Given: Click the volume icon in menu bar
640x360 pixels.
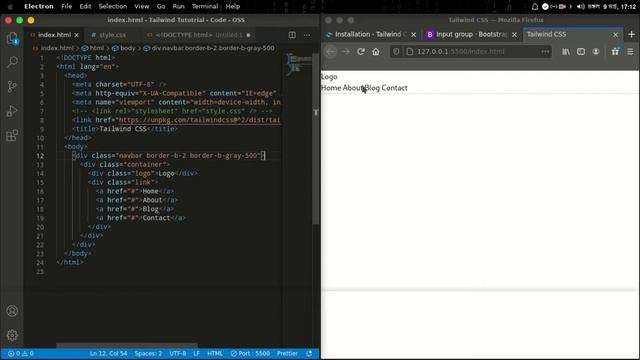Looking at the screenshot, I should pos(581,7).
